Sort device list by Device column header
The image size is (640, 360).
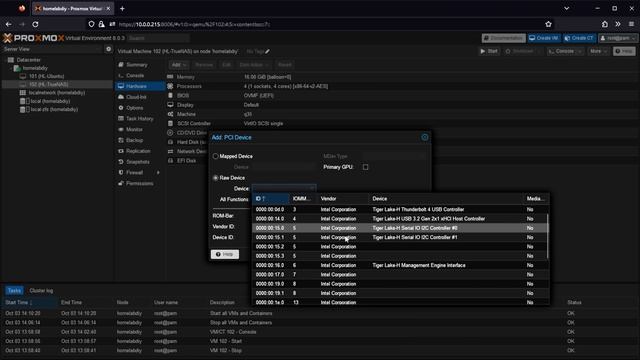click(446, 199)
